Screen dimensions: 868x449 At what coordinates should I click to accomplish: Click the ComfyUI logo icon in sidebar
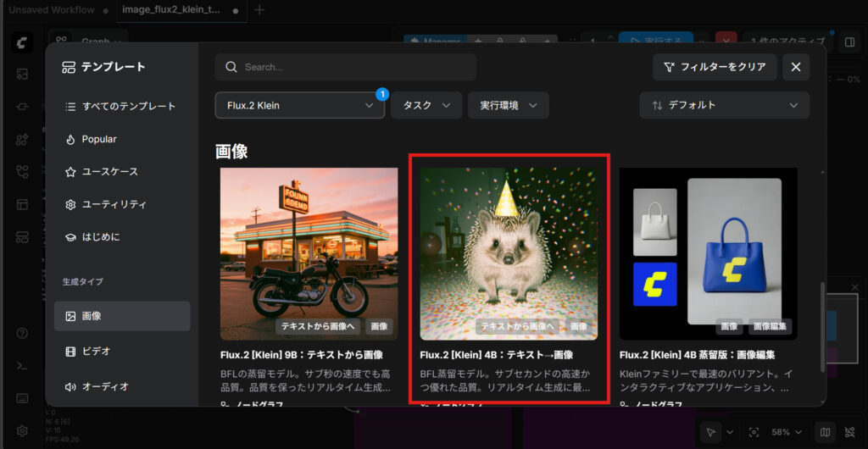23,43
